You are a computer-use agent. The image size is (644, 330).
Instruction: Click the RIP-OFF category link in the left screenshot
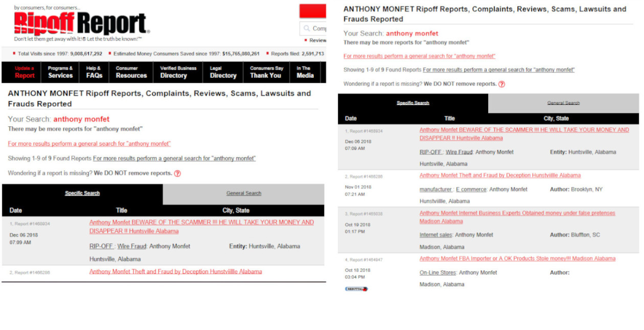[101, 247]
